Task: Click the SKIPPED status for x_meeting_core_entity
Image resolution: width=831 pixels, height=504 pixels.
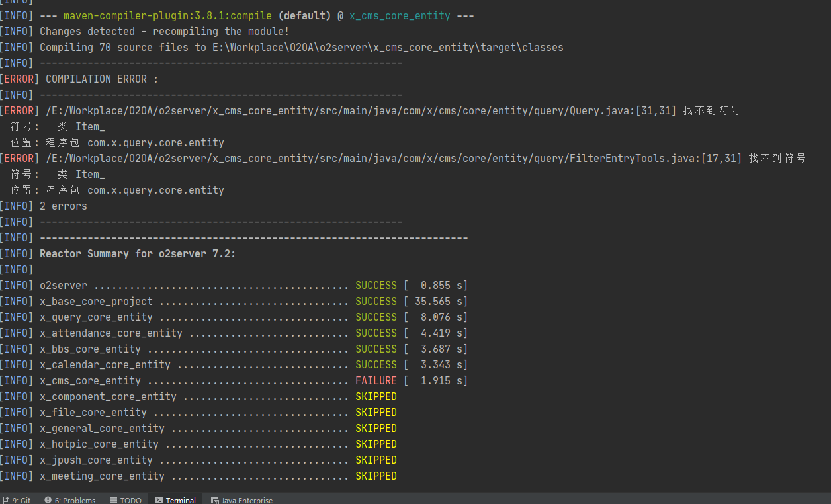Action: point(376,476)
